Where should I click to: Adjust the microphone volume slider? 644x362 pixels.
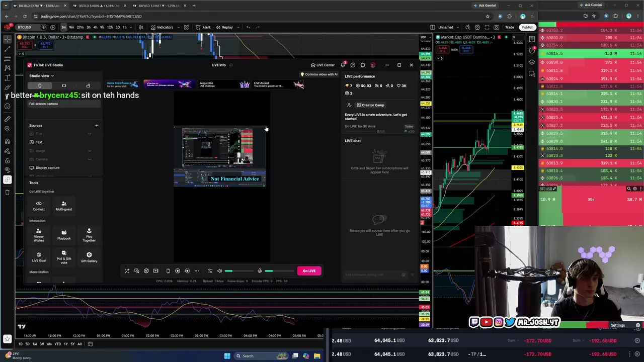pos(279,271)
